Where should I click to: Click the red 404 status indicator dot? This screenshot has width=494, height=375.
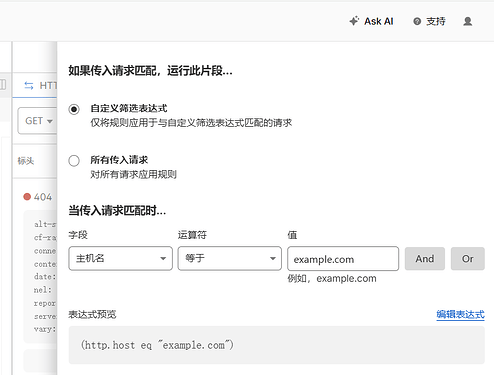pos(27,197)
